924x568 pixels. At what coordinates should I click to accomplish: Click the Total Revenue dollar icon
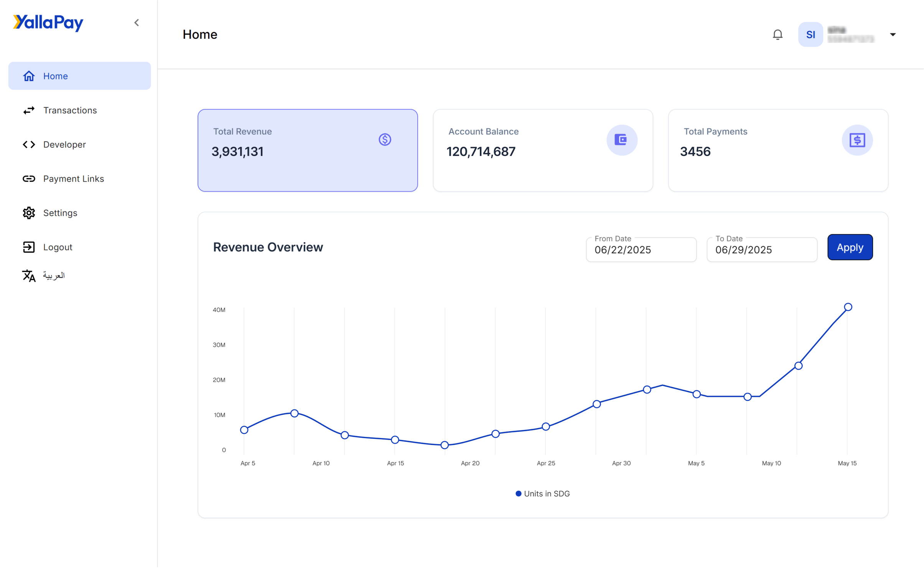click(x=385, y=140)
